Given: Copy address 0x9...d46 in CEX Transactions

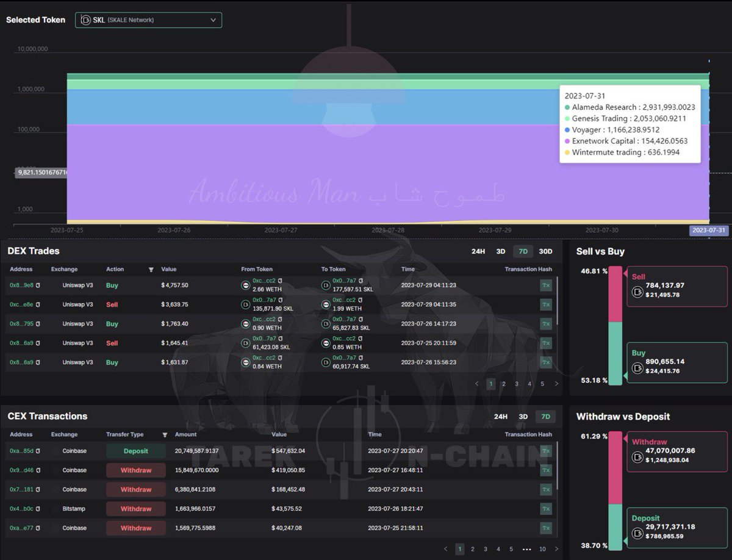Looking at the screenshot, I should pos(38,470).
